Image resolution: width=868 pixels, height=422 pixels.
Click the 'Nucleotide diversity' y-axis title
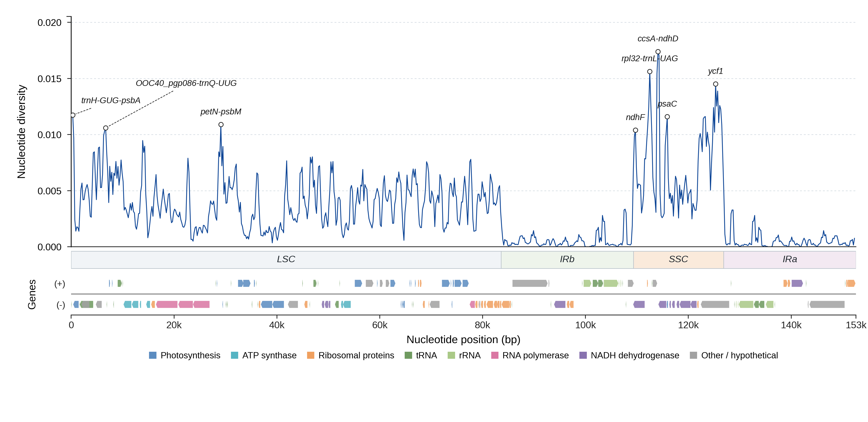(x=21, y=132)
